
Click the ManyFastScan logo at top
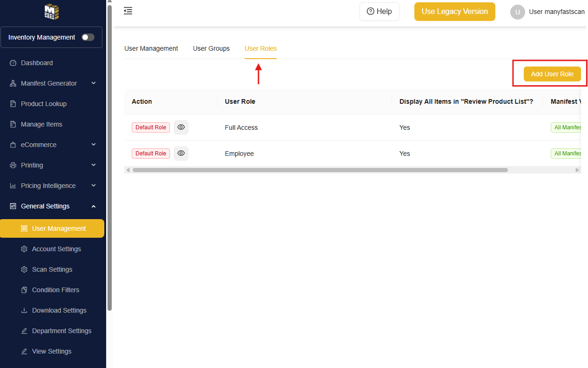point(52,12)
